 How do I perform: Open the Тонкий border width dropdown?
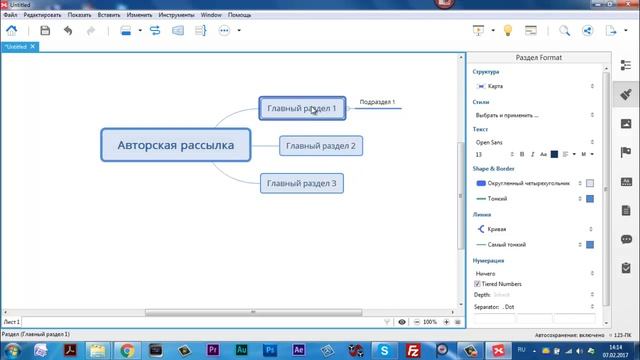click(529, 199)
